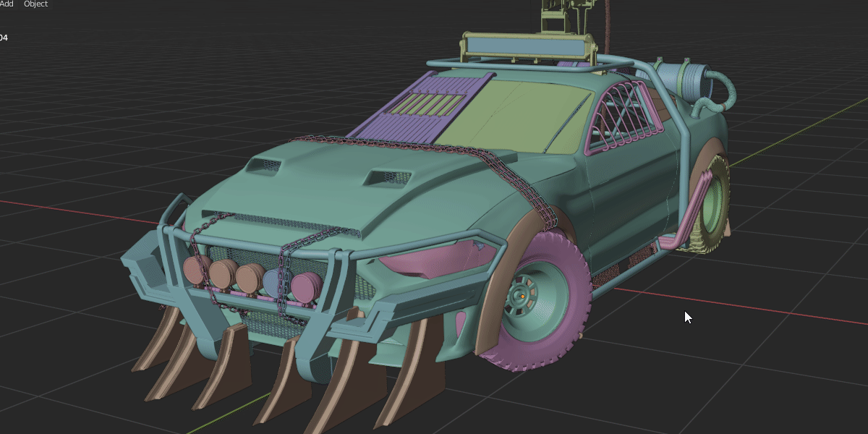The image size is (868, 434).
Task: Click the orange origin point on wheel hub
Action: (521, 297)
